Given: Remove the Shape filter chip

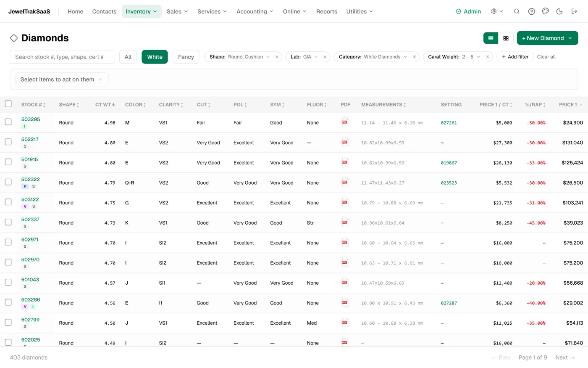Looking at the screenshot, I should click(277, 57).
